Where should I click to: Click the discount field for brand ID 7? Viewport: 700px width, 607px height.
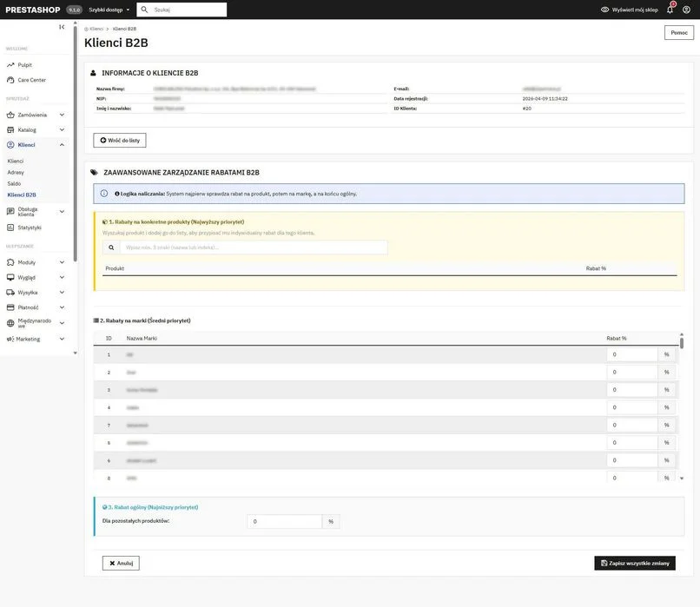coord(631,426)
